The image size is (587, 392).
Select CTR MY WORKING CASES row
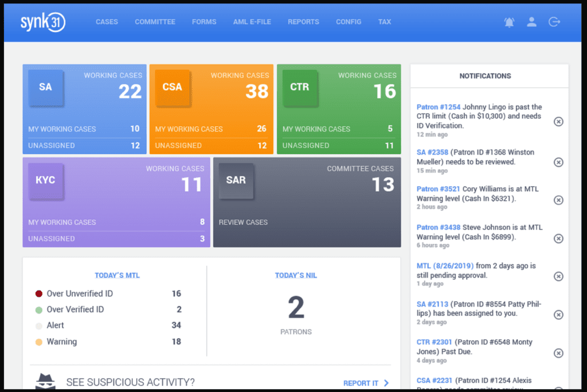(338, 129)
